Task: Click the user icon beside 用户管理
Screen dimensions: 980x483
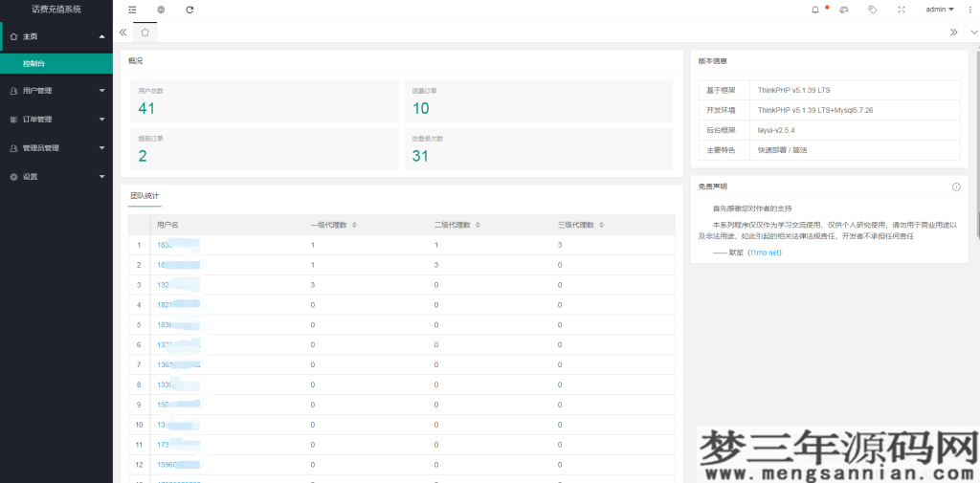Action: (13, 91)
